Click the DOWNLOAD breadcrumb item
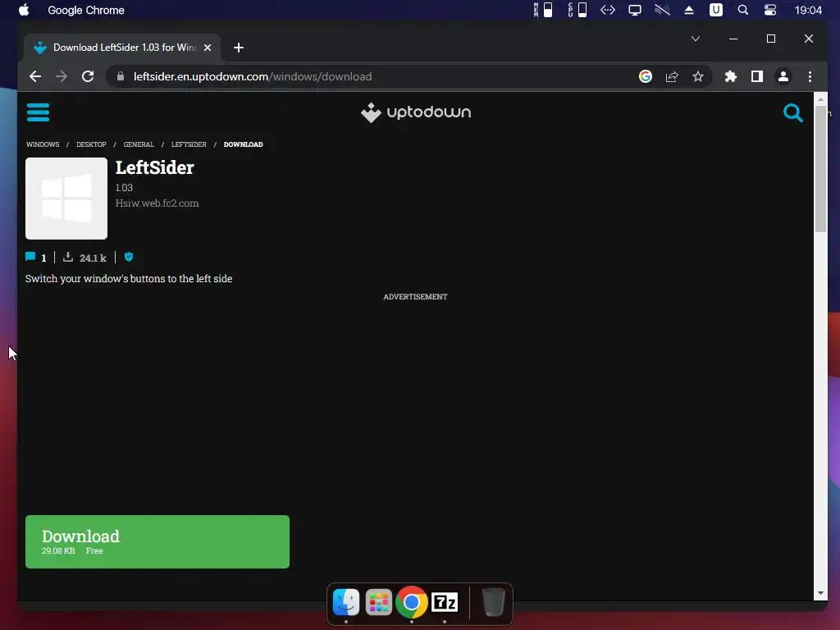Image resolution: width=840 pixels, height=630 pixels. (243, 144)
